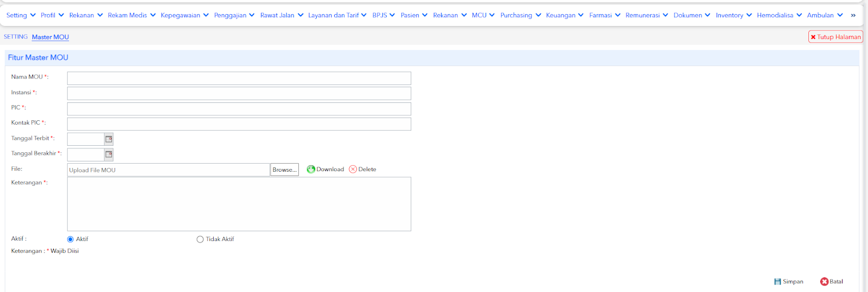Click the Browse... file button
Image resolution: width=868 pixels, height=292 pixels.
click(285, 170)
